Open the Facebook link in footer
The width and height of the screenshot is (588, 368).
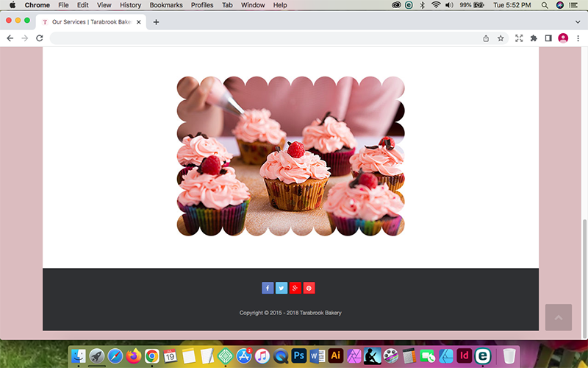pos(268,288)
